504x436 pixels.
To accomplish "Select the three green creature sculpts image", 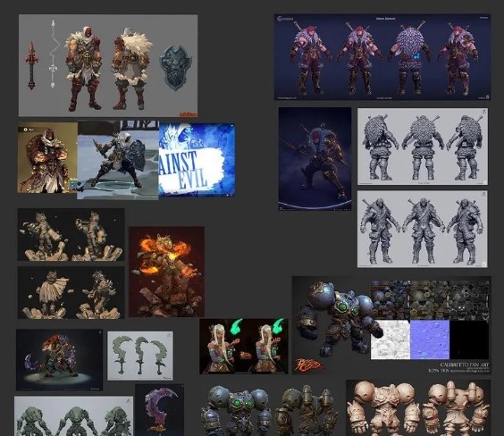I will [x=73, y=416].
